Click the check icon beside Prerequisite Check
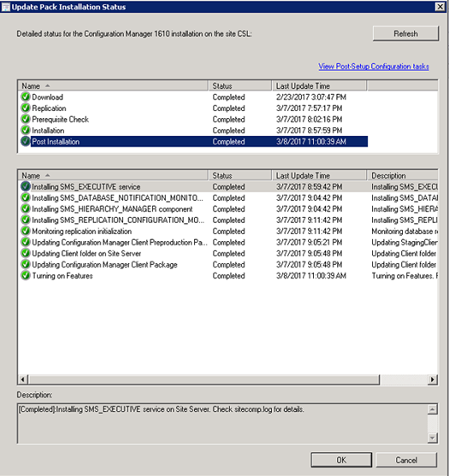 pyautogui.click(x=26, y=120)
